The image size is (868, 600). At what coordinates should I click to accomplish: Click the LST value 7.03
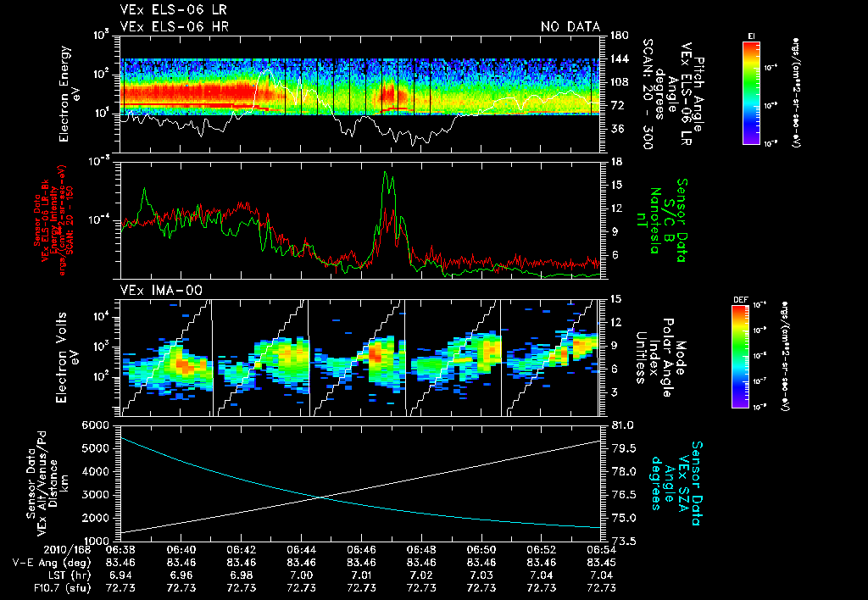click(x=481, y=575)
